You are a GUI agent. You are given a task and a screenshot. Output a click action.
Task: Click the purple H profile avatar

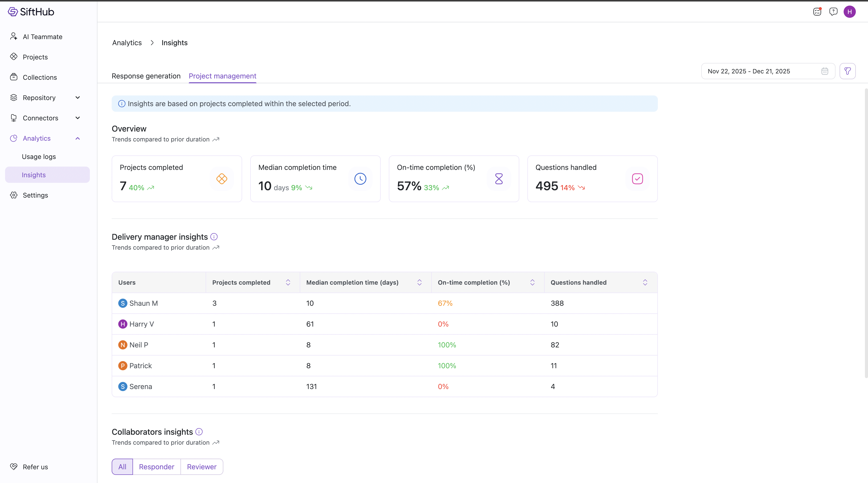(849, 12)
